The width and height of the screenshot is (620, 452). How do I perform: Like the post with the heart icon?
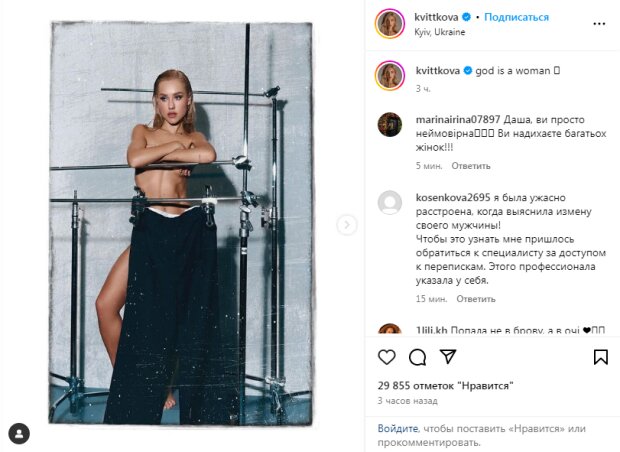tap(386, 357)
